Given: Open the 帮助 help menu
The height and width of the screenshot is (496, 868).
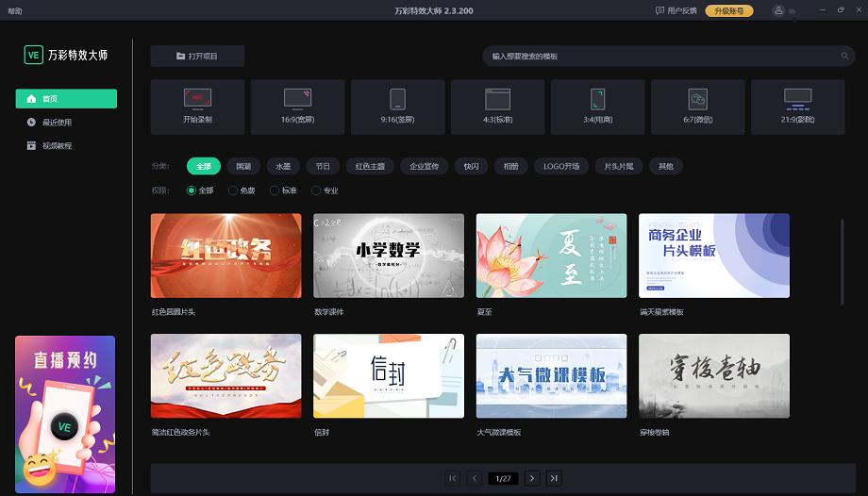Looking at the screenshot, I should (x=15, y=10).
